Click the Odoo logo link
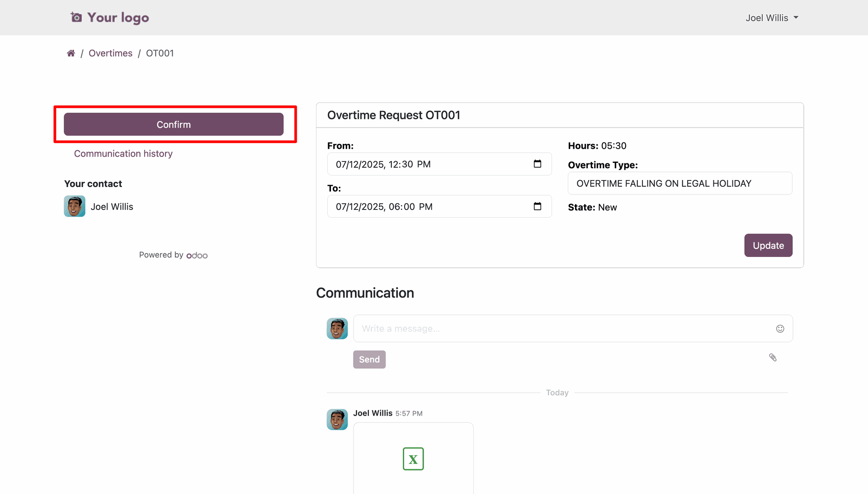 tap(197, 256)
